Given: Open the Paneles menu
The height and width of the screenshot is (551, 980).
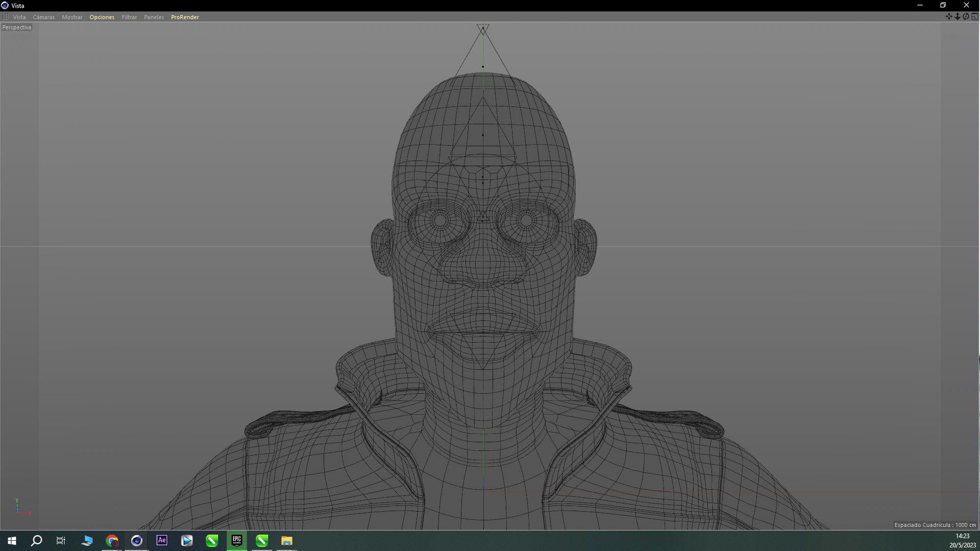Looking at the screenshot, I should [154, 17].
